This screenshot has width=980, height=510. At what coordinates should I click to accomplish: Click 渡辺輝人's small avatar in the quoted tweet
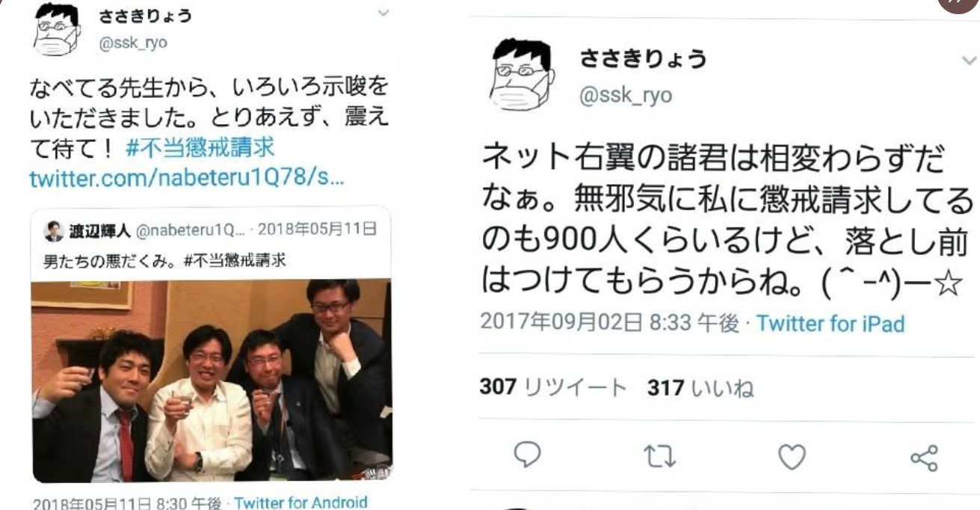[54, 231]
